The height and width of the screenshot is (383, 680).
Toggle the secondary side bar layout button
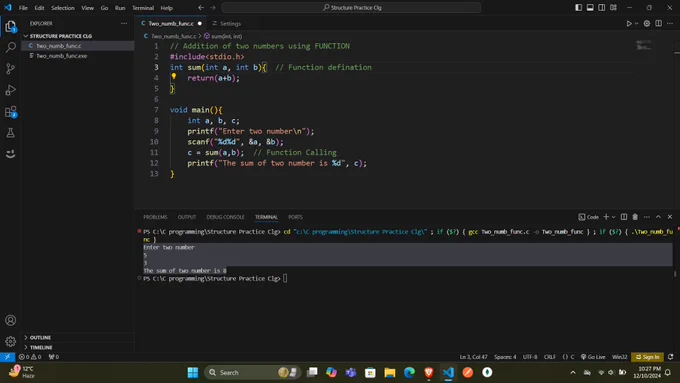coord(602,7)
